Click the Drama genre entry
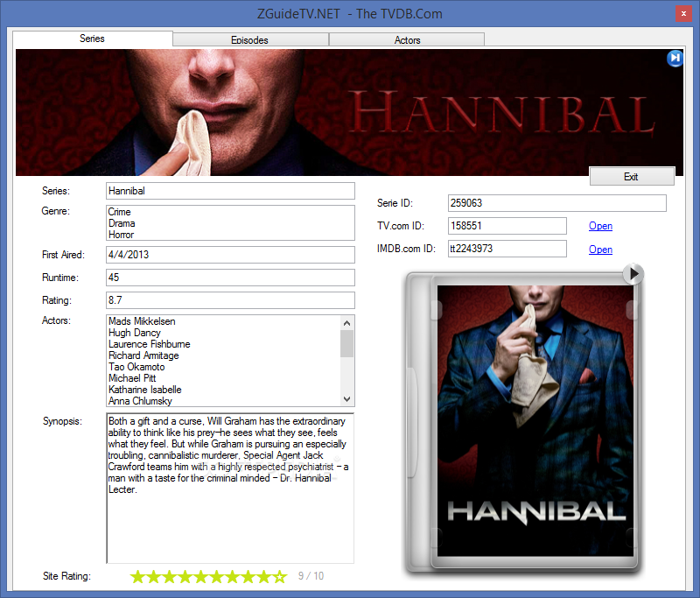This screenshot has height=598, width=700. pos(122,223)
